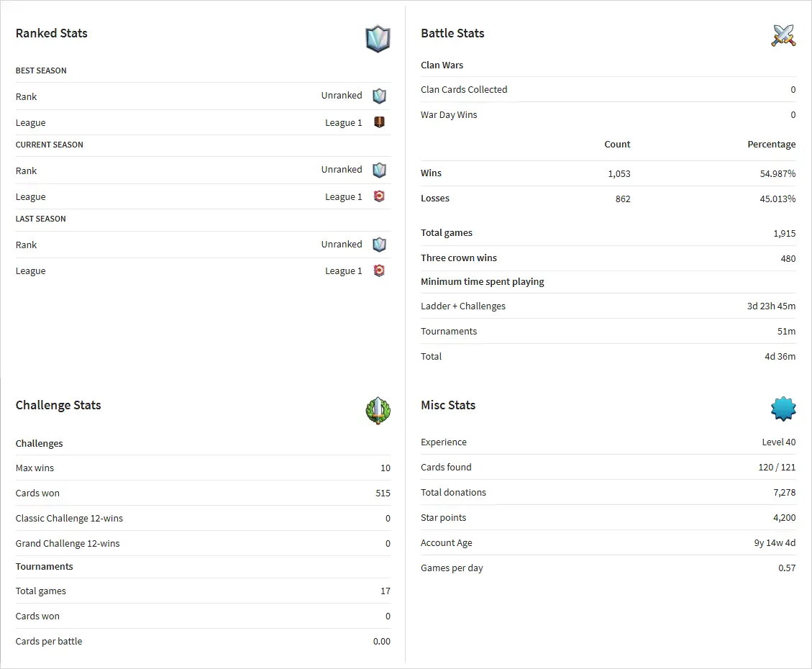The width and height of the screenshot is (812, 669).
Task: Click the Current Season rank shield icon
Action: coord(379,170)
